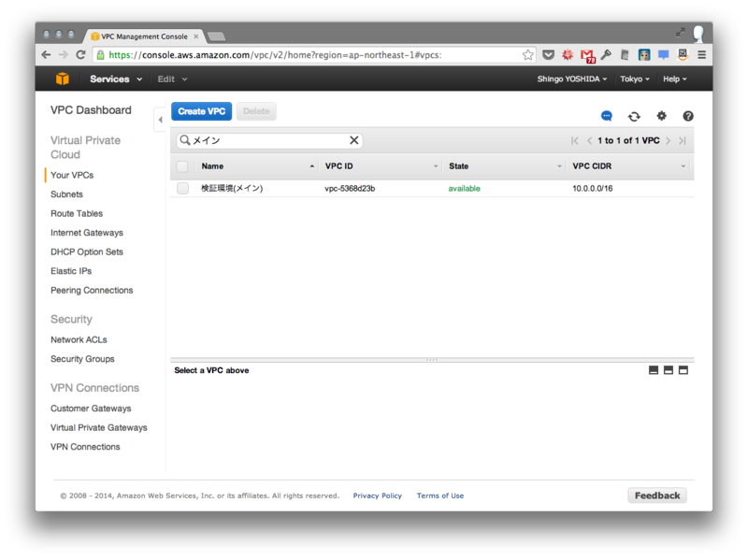The height and width of the screenshot is (560, 748).
Task: Open VPN Connections link in the sidebar
Action: coord(85,447)
